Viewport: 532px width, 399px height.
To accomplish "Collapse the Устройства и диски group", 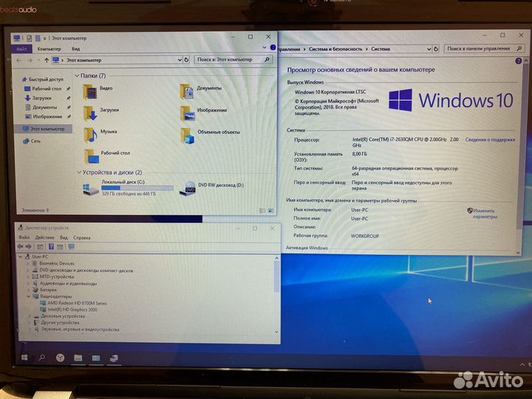I will tap(79, 172).
